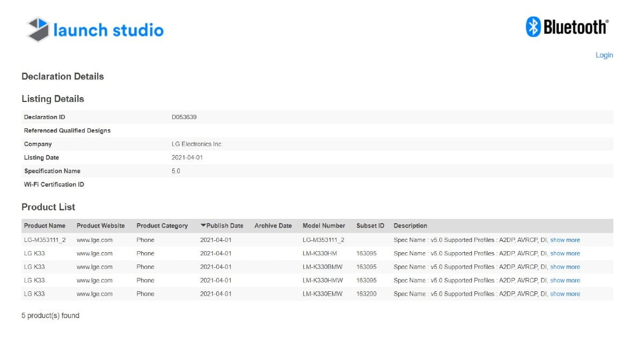The image size is (644, 338).
Task: Sort by Model Number column header
Action: tap(324, 226)
